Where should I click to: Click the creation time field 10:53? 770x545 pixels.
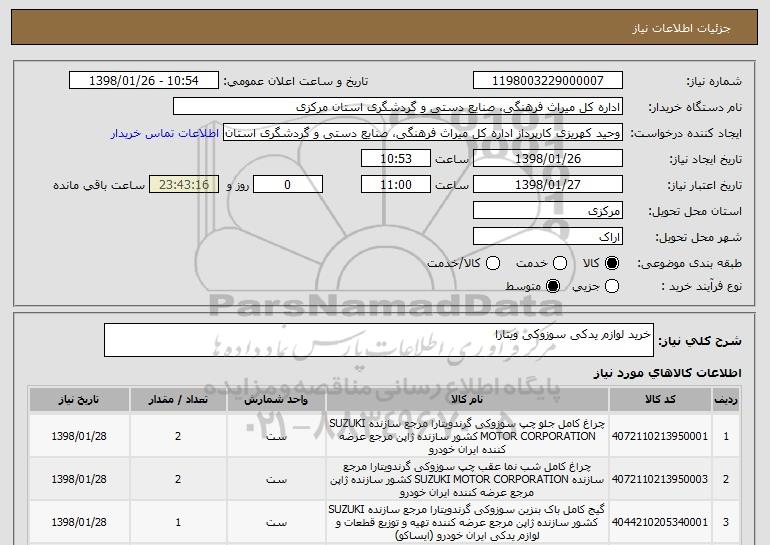coord(396,159)
